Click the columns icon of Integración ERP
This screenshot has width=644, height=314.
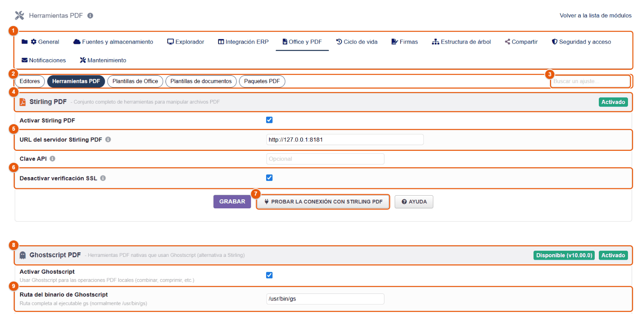click(x=221, y=42)
